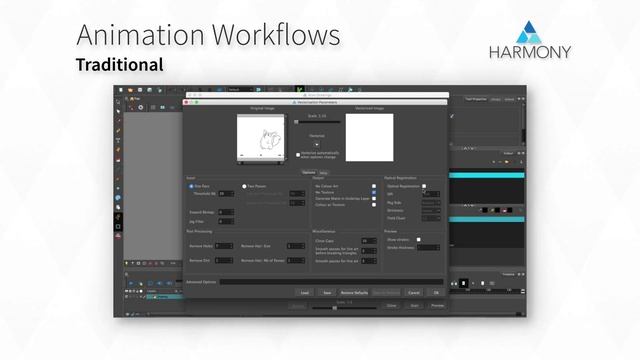This screenshot has width=640, height=360.
Task: Click the Remove Hair: Nb of Passes field
Action: click(x=296, y=260)
